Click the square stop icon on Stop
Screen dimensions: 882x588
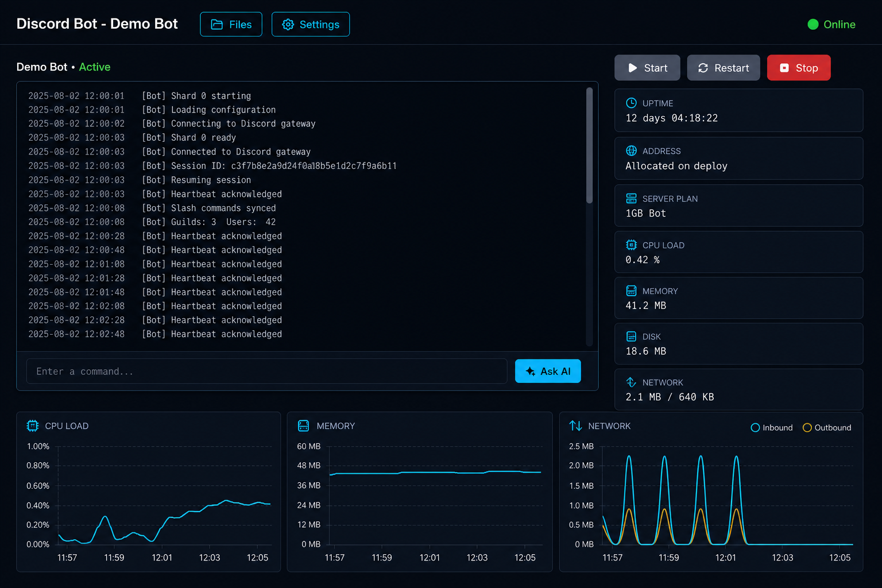pyautogui.click(x=784, y=68)
